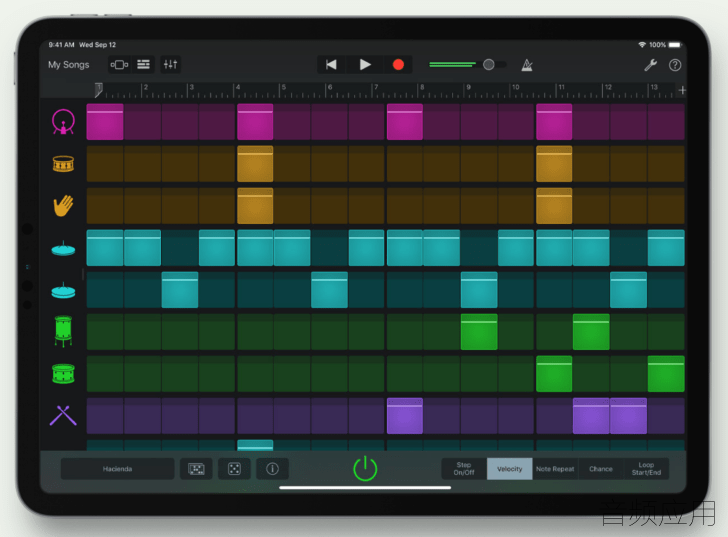728x537 pixels.
Task: Toggle the last lit green tom step
Action: 666,374
